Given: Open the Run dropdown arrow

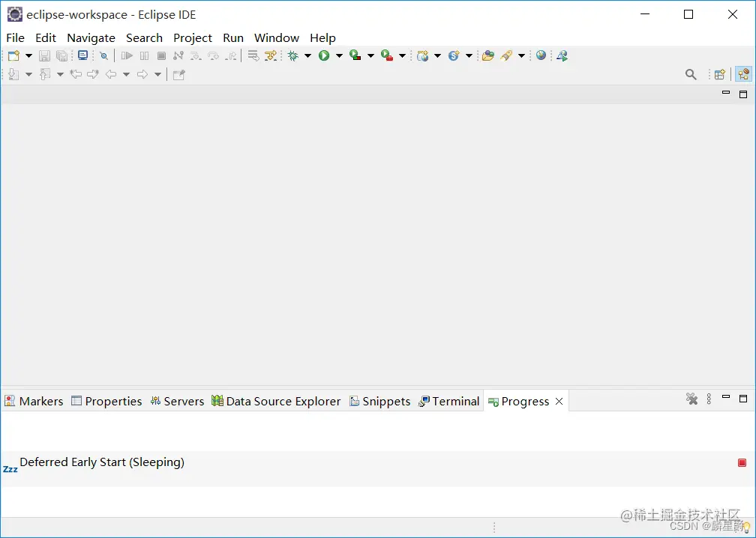Looking at the screenshot, I should (x=339, y=56).
